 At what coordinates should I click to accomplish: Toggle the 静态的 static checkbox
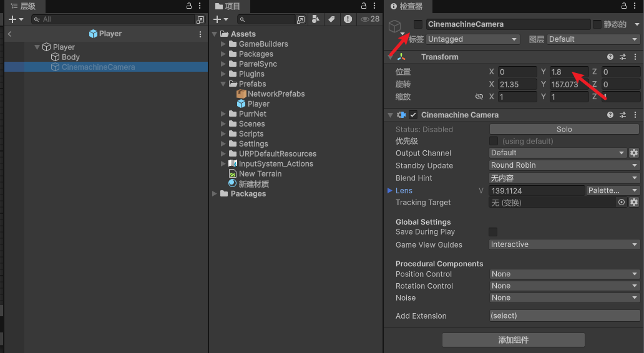(597, 24)
